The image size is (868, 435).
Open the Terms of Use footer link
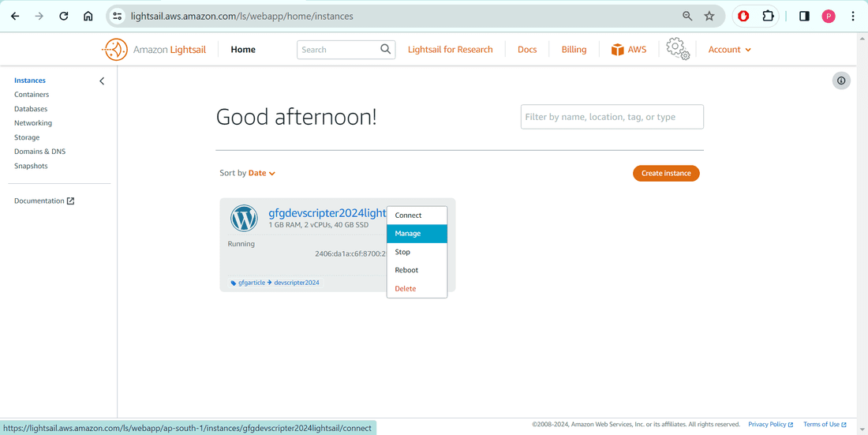click(825, 425)
